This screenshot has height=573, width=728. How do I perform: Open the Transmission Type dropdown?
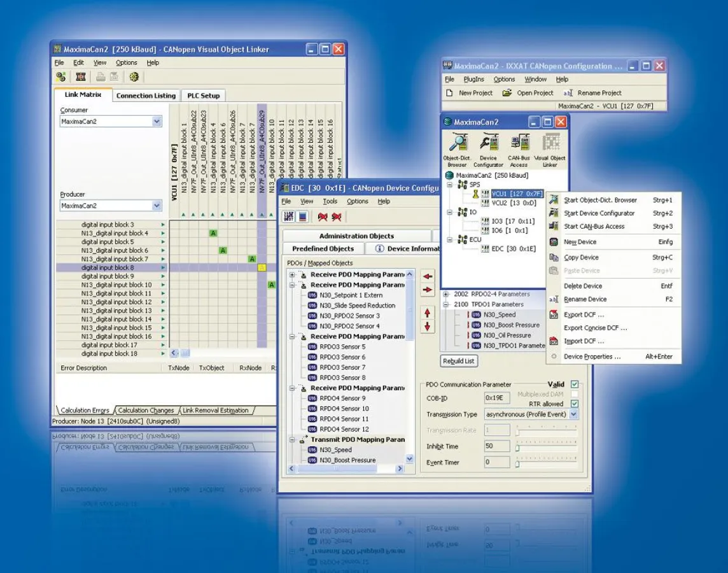click(x=573, y=414)
